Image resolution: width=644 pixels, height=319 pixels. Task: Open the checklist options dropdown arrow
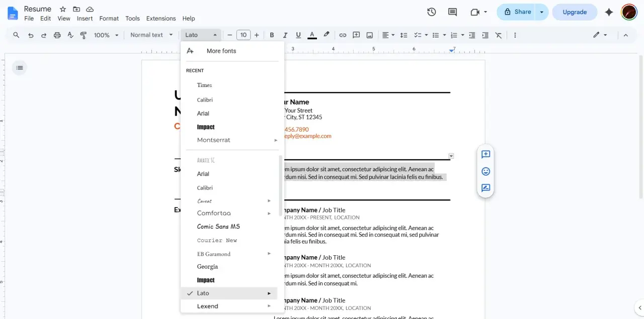pos(426,35)
